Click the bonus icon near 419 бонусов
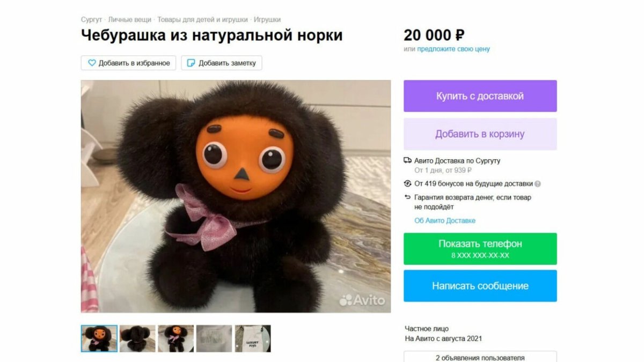This screenshot has width=644, height=362. [408, 183]
